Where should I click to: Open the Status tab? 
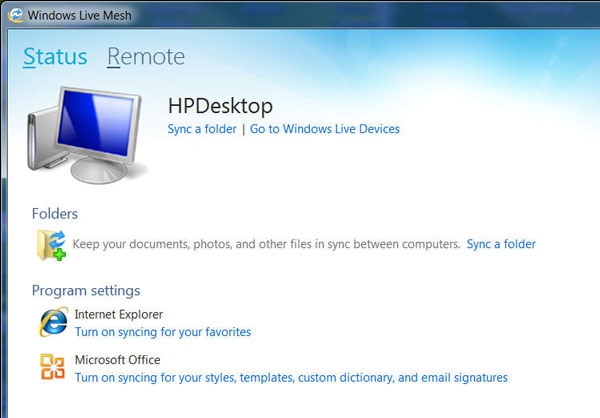[55, 57]
